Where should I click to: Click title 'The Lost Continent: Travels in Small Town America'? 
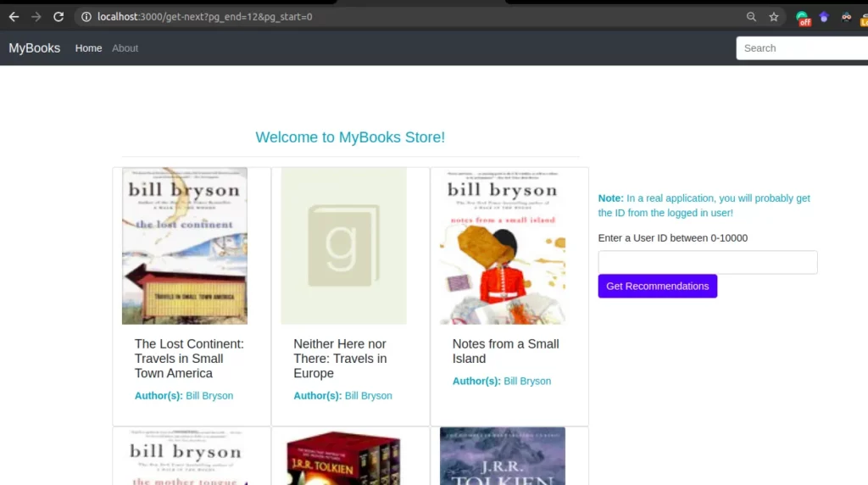pos(189,359)
